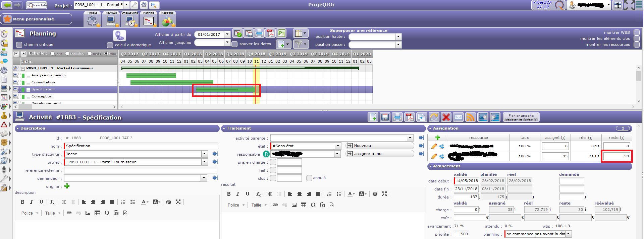The height and width of the screenshot is (239, 644).
Task: Refresh the activity with the circular arrows icon
Action: pyautogui.click(x=434, y=117)
